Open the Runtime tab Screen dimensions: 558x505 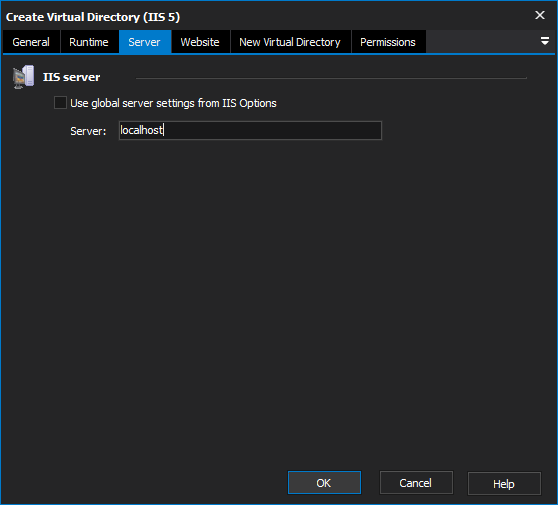89,42
